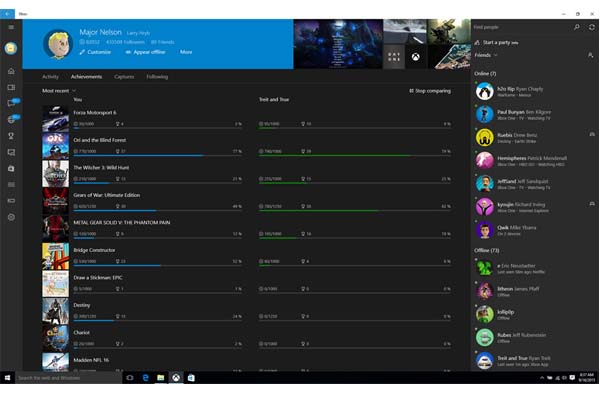This screenshot has height=400, width=600.
Task: Click Stop comparing
Action: (430, 91)
